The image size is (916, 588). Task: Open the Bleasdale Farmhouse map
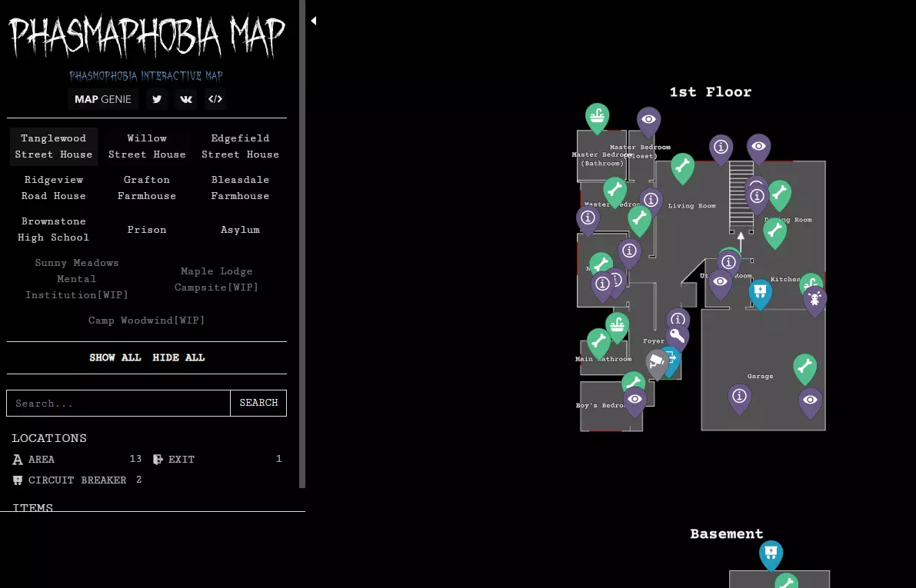240,188
